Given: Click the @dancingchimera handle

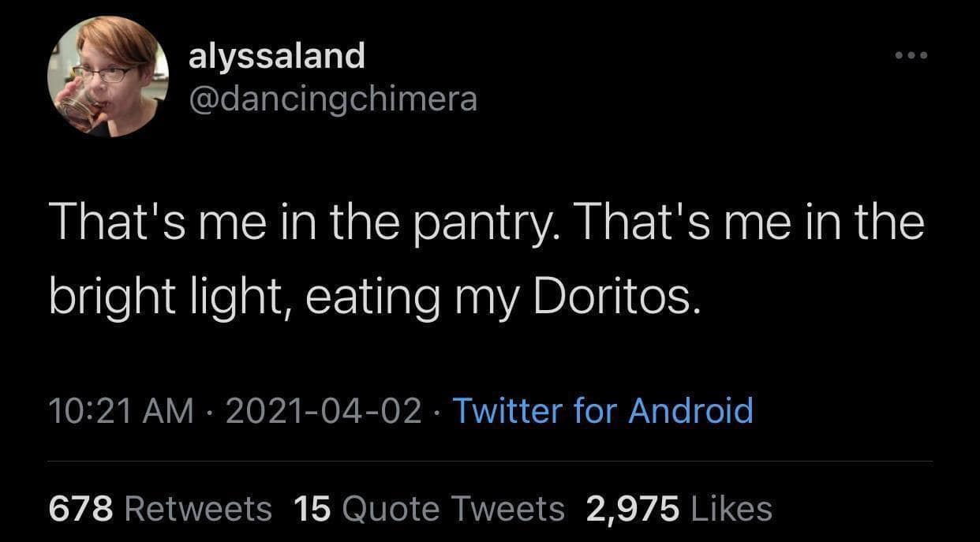Looking at the screenshot, I should [x=332, y=99].
